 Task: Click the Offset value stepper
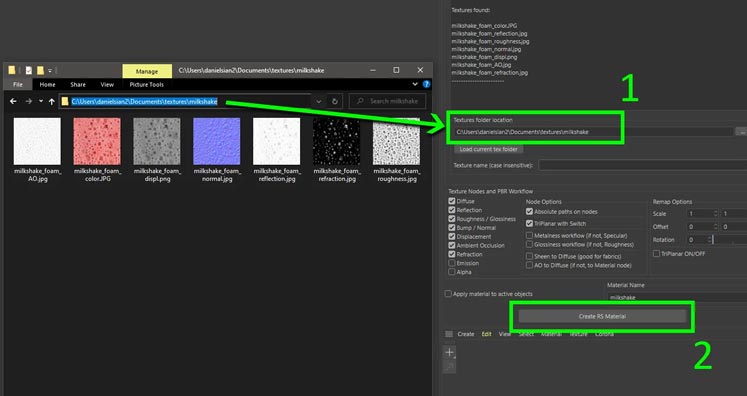(715, 227)
